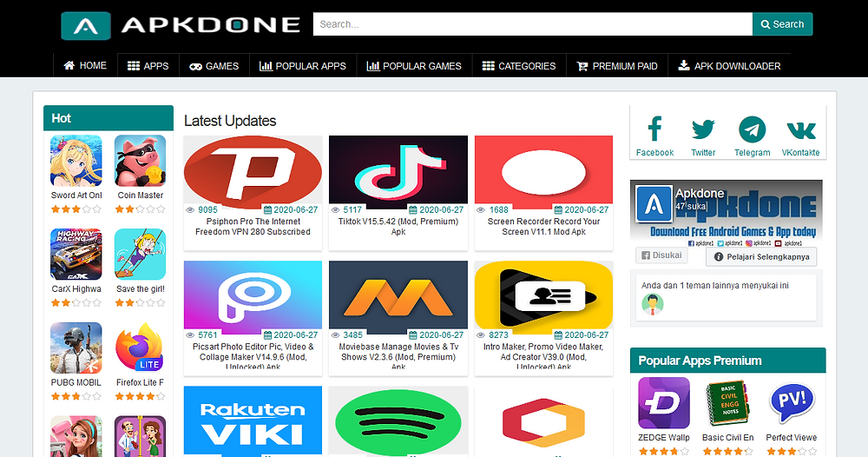The width and height of the screenshot is (868, 457).
Task: Click the Save the girl! text label
Action: (x=140, y=289)
